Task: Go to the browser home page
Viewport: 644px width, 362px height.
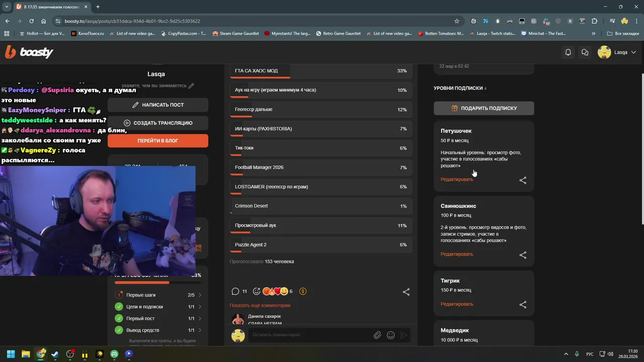Action: coord(44,21)
